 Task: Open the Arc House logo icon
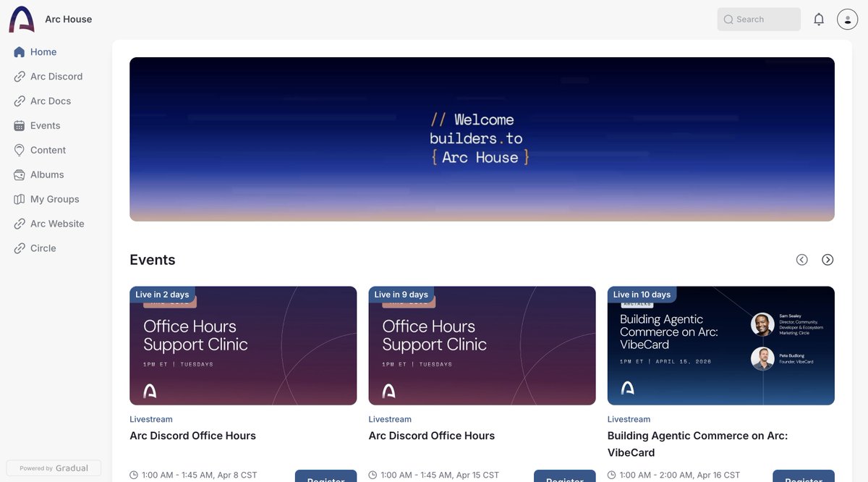click(22, 20)
